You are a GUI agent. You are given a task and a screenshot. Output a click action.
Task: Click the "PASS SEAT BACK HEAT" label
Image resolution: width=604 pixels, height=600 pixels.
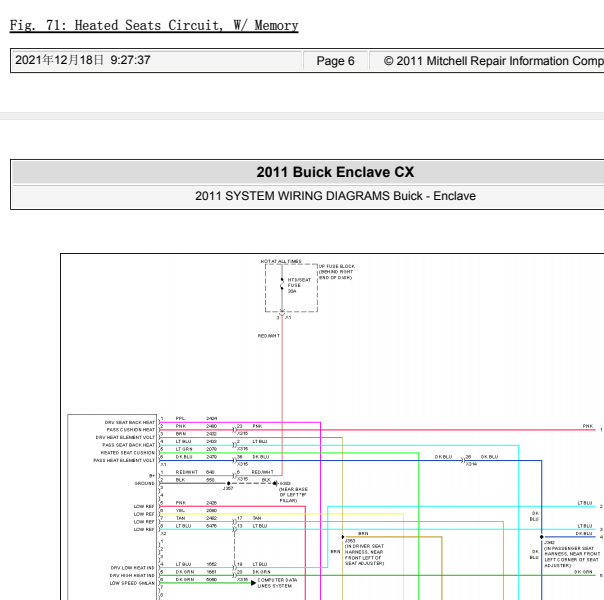pyautogui.click(x=128, y=445)
